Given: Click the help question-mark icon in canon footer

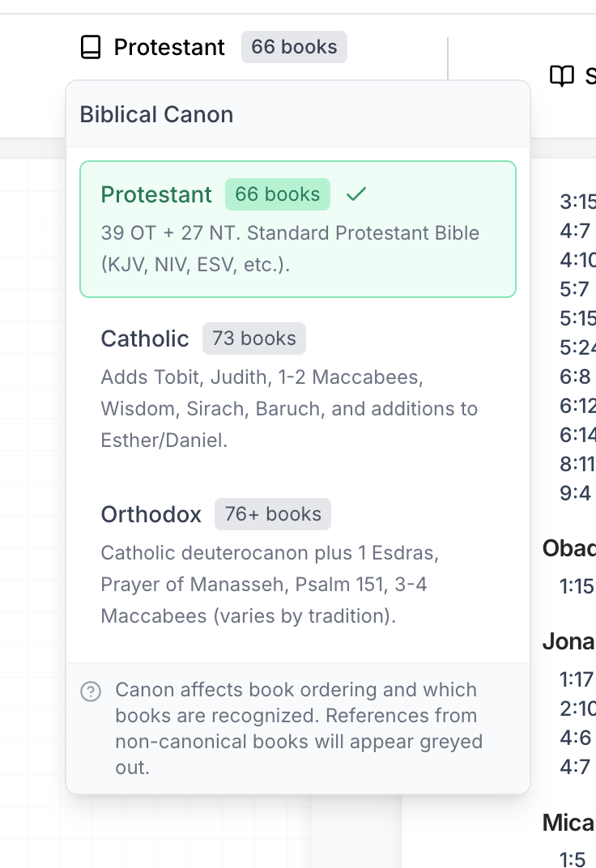Looking at the screenshot, I should coord(91,691).
